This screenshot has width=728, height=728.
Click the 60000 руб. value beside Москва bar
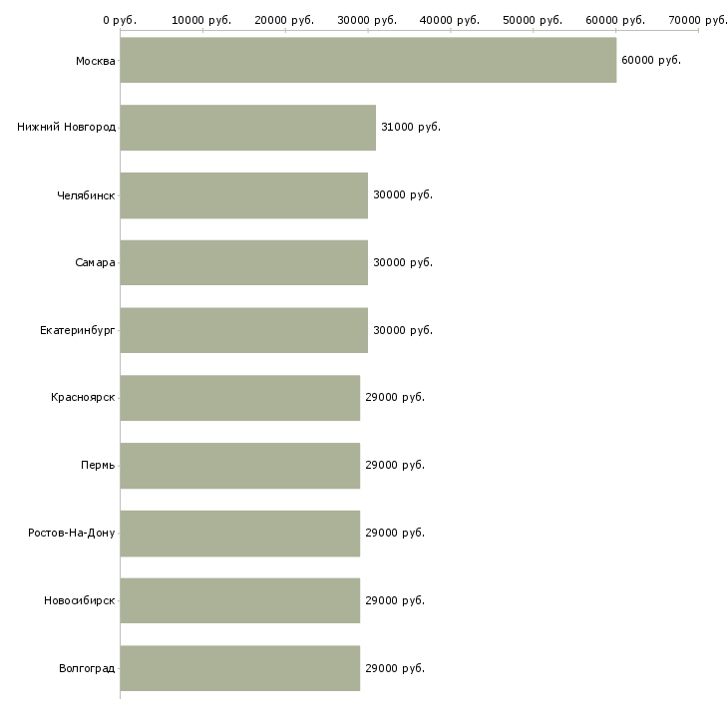(x=650, y=61)
